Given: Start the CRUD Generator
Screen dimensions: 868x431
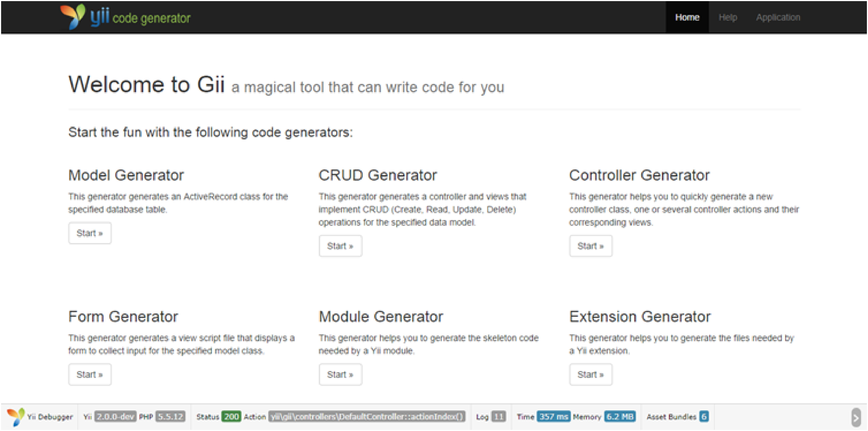Looking at the screenshot, I should pyautogui.click(x=340, y=246).
